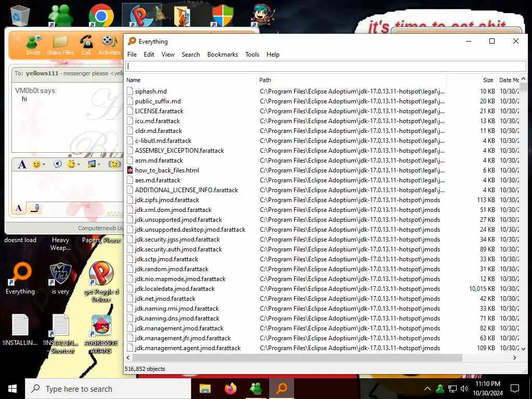
Task: Select !INSTALLIN... - Shortcut icon
Action: [61, 334]
